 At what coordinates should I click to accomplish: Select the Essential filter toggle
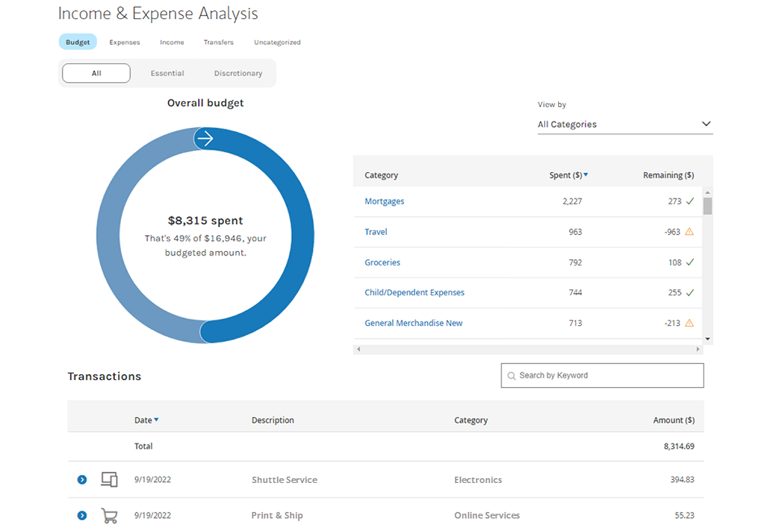(x=167, y=73)
